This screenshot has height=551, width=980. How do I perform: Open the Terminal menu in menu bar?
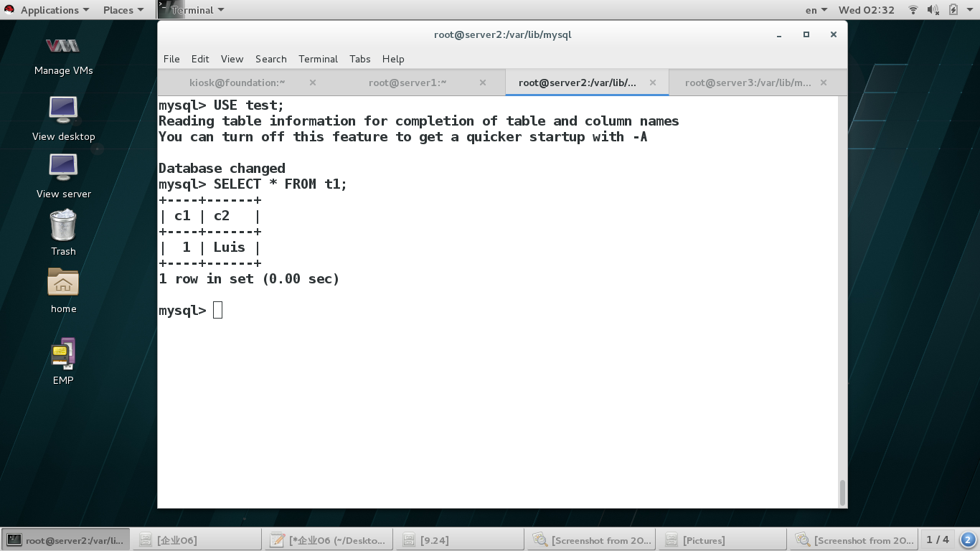point(318,59)
